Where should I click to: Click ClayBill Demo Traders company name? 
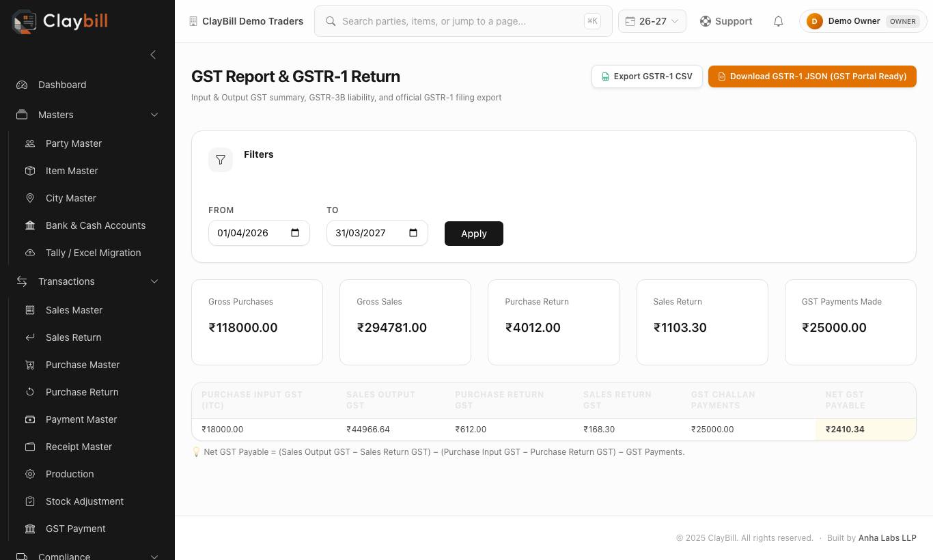(253, 21)
